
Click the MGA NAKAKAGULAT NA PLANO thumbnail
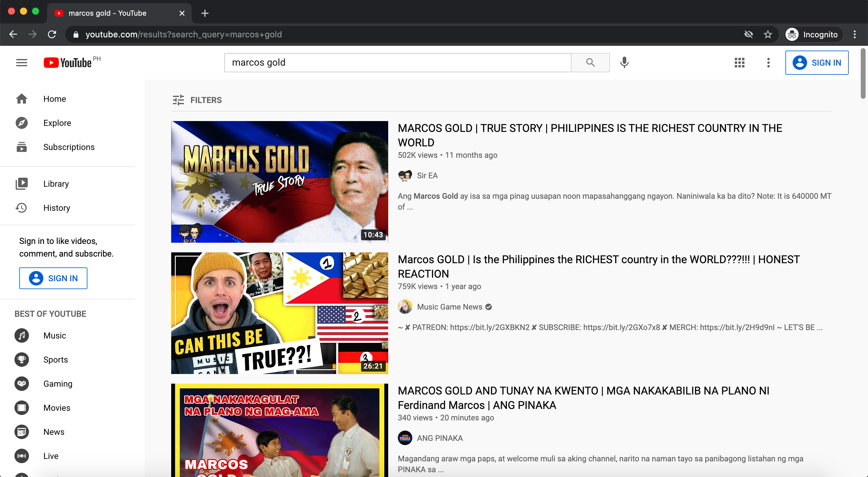[279, 430]
